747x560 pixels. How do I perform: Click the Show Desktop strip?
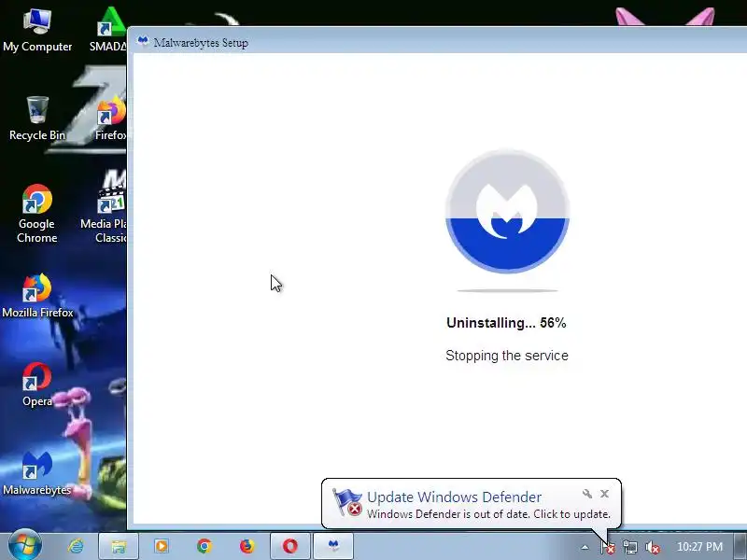point(741,546)
